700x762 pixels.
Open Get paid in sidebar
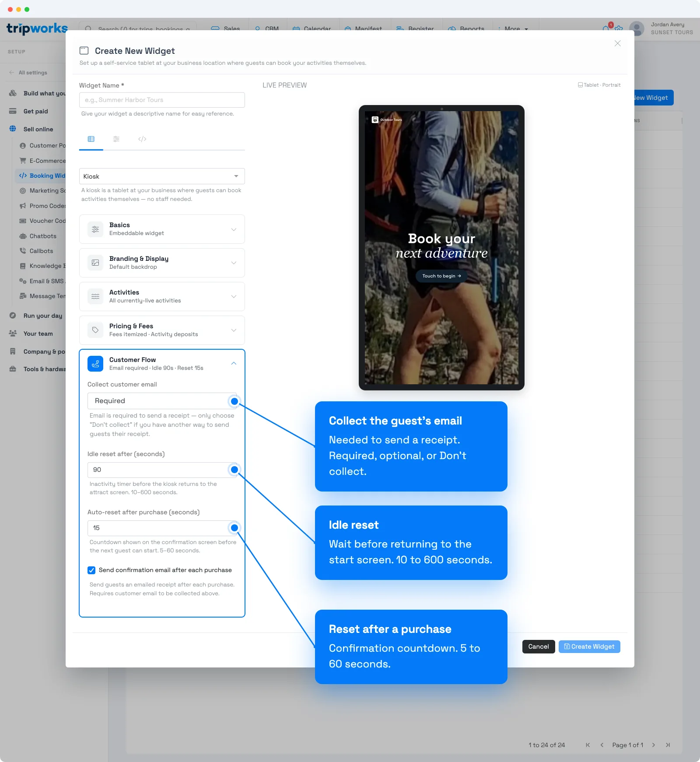pyautogui.click(x=29, y=111)
